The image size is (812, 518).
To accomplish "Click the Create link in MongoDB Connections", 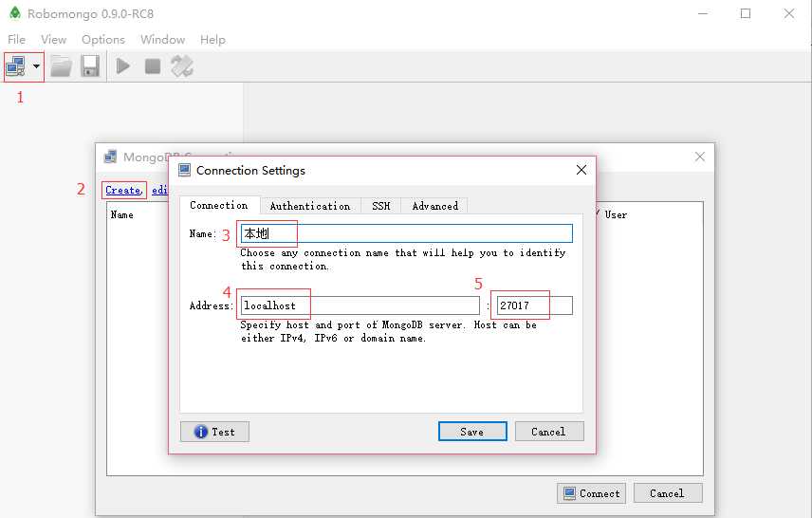I will tap(122, 190).
